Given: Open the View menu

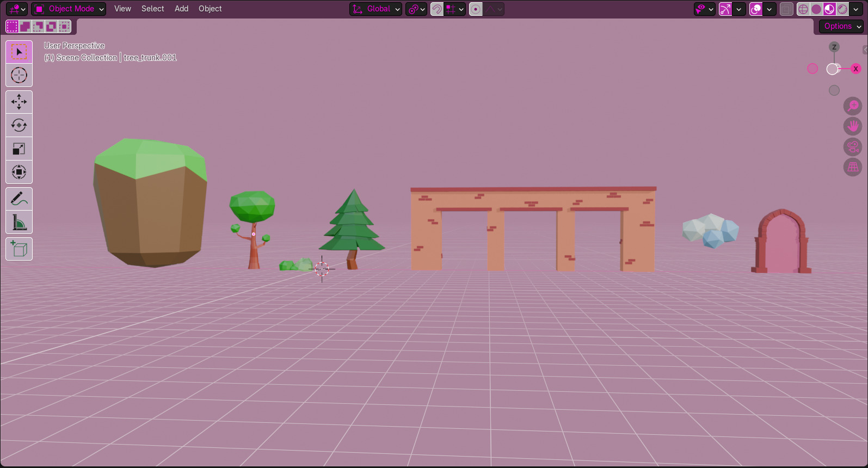Looking at the screenshot, I should pos(122,9).
